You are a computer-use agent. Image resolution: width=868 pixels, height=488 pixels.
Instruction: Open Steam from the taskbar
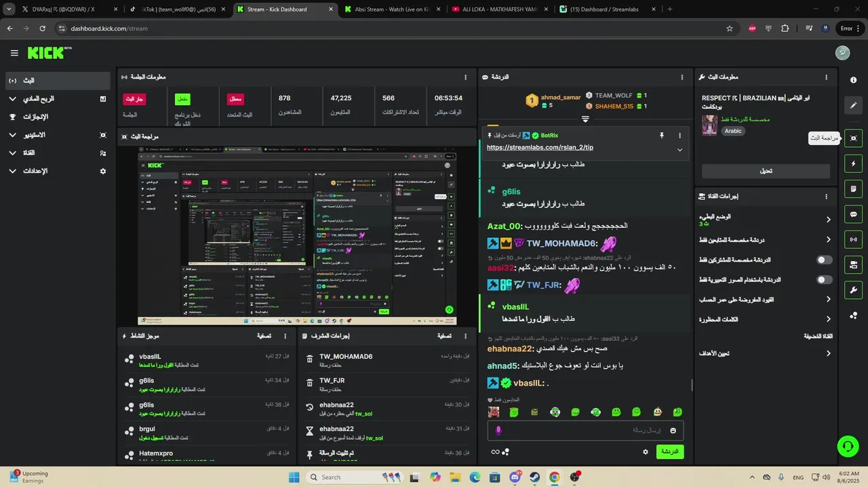(534, 477)
